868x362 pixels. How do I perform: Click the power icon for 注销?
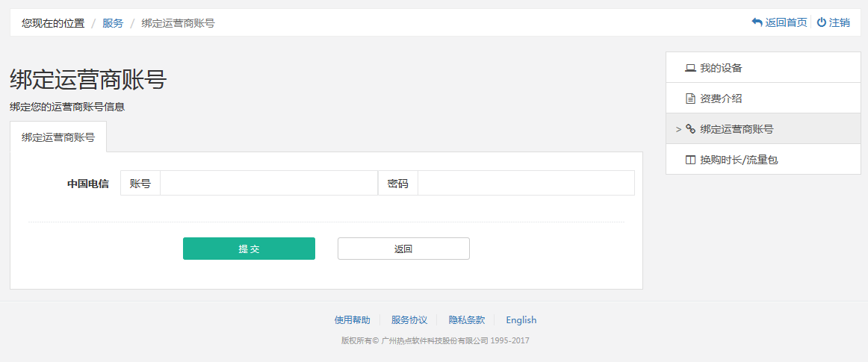click(821, 22)
